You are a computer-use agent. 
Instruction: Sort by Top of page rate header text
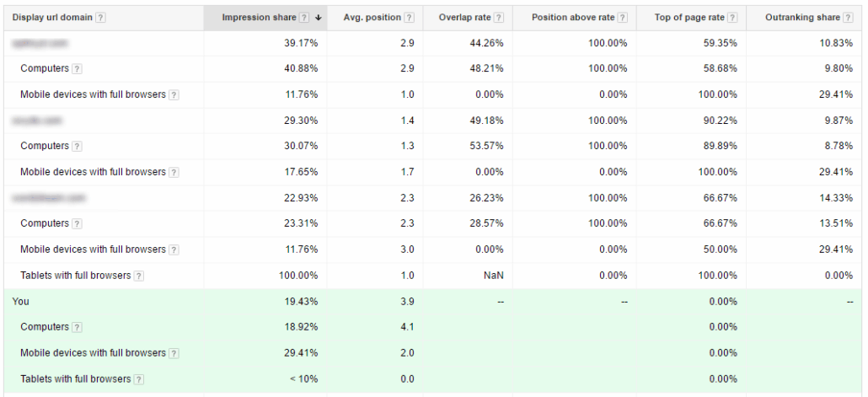[x=689, y=18]
